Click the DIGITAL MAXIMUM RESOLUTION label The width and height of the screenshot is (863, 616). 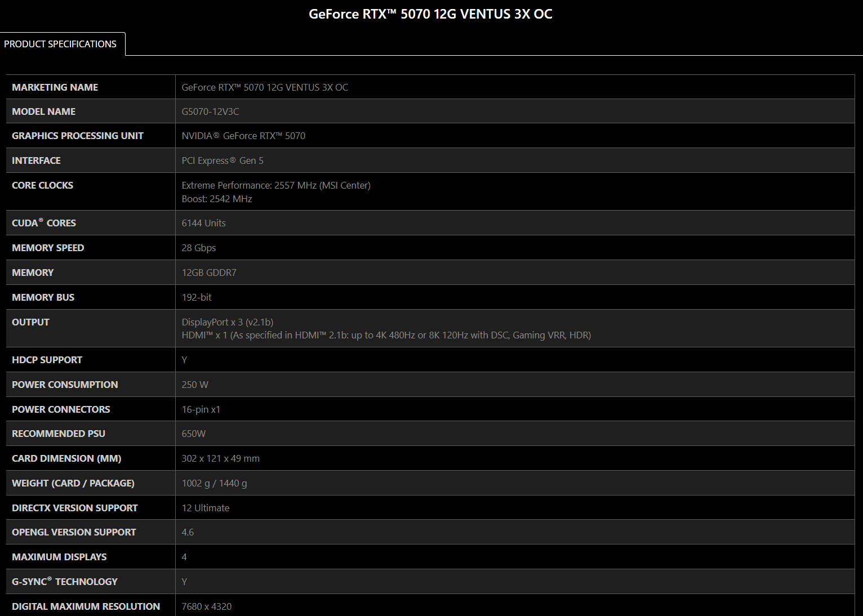[86, 606]
